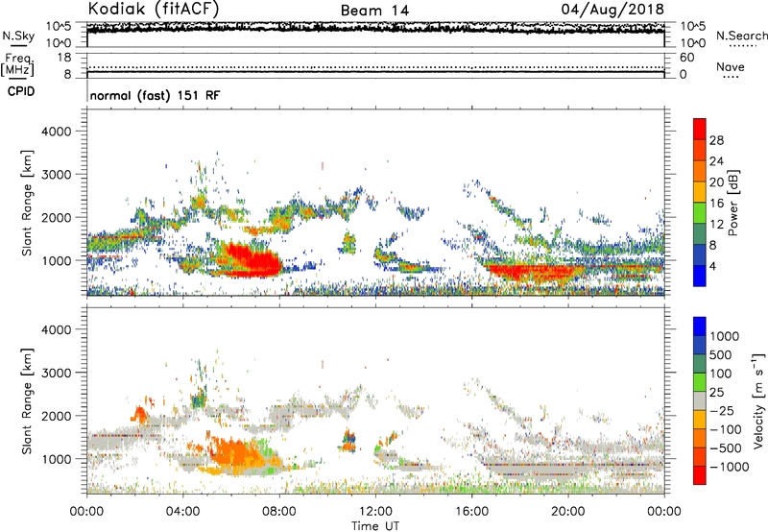Click the "12:00" time axis tick

coord(375,512)
